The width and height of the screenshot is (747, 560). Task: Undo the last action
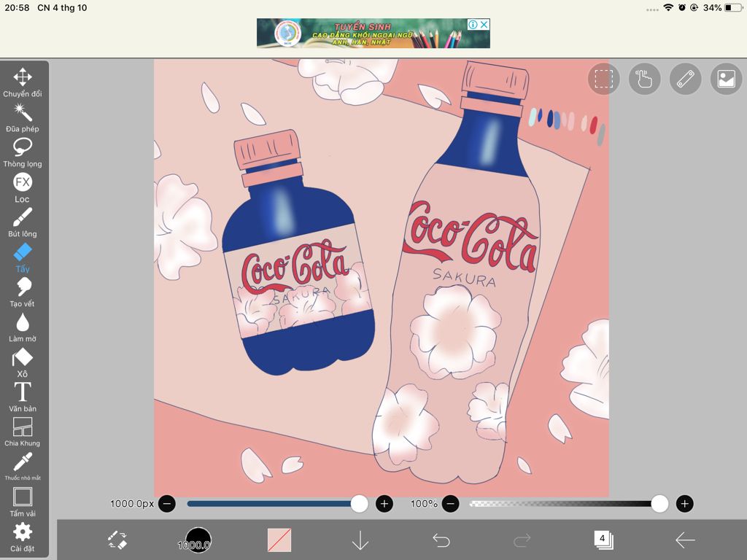(441, 540)
